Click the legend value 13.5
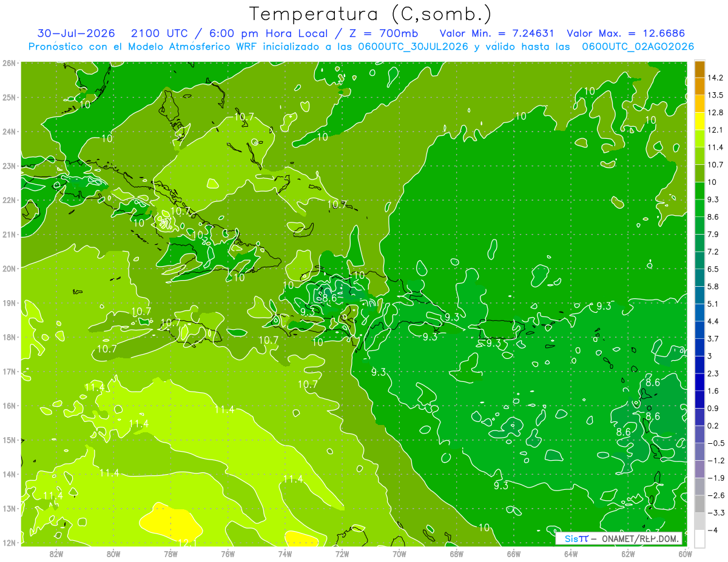The image size is (728, 562). (x=715, y=95)
